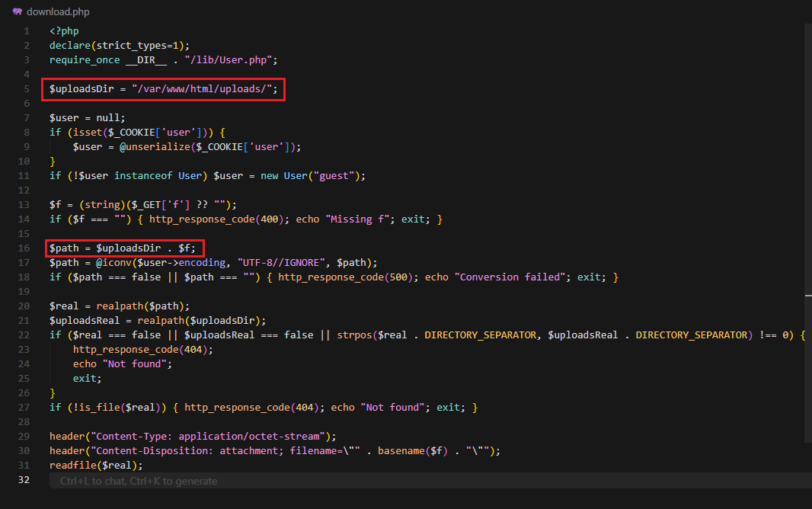
Task: Click http_response_code(404) on line 23
Action: pos(142,350)
